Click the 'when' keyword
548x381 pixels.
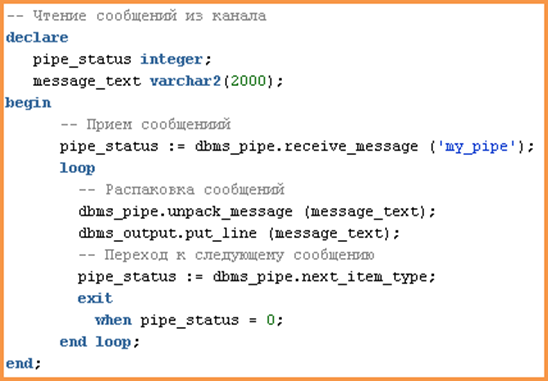(113, 320)
